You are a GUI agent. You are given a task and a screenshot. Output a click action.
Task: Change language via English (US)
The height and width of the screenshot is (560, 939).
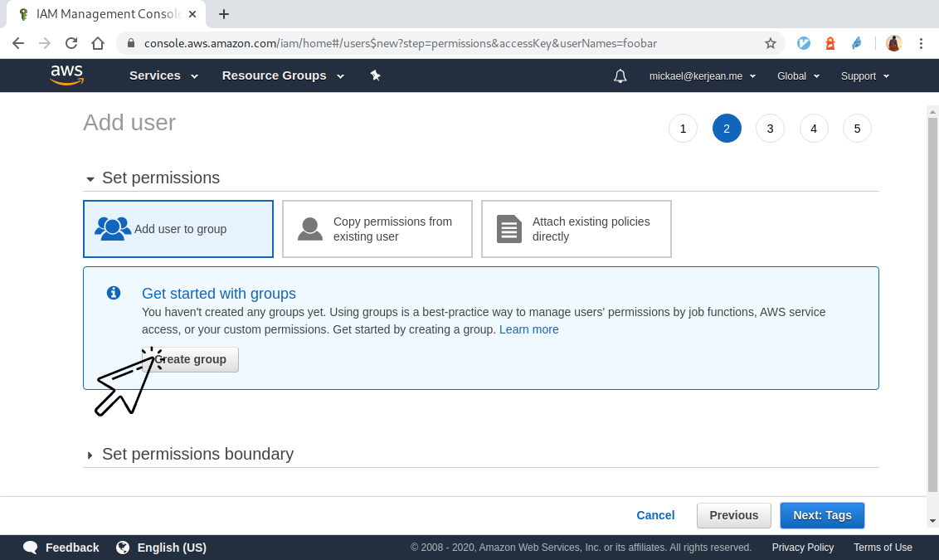(x=172, y=548)
